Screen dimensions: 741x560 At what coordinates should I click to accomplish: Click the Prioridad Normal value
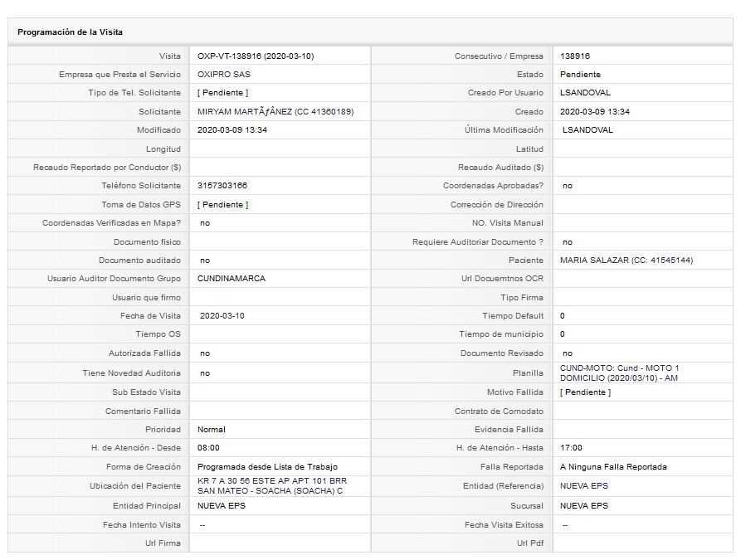click(212, 429)
